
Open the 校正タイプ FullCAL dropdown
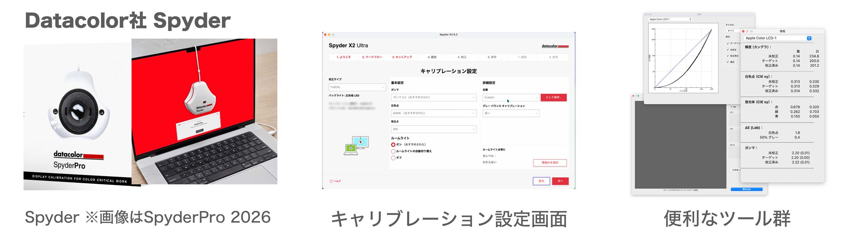[357, 87]
